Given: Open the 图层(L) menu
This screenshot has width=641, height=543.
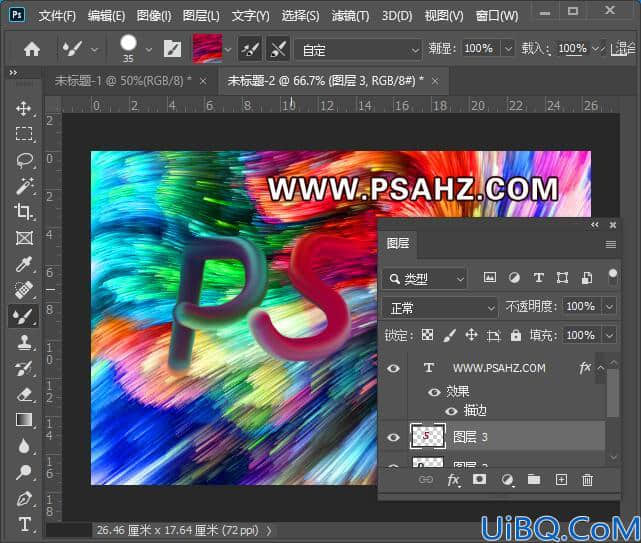Looking at the screenshot, I should tap(201, 16).
